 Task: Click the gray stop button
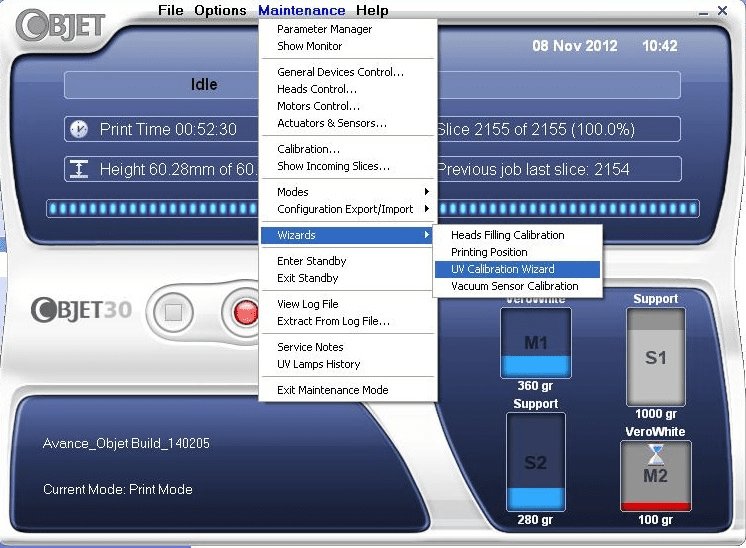click(173, 313)
